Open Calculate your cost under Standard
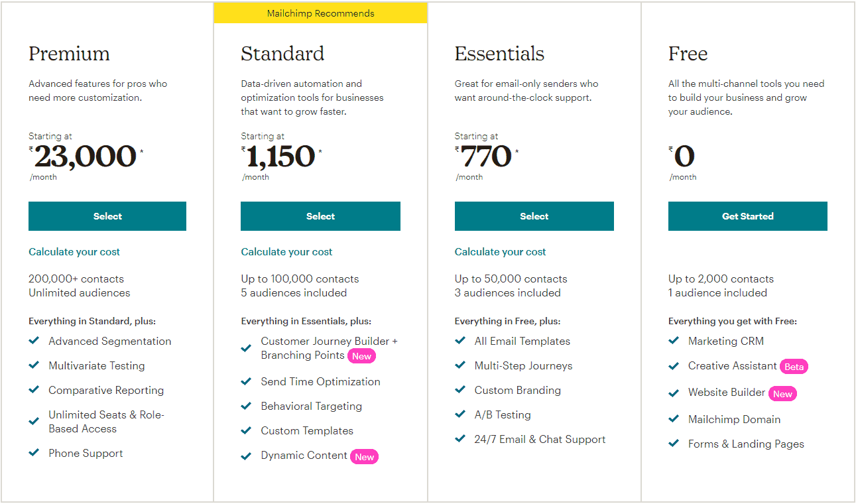This screenshot has height=504, width=856. pyautogui.click(x=286, y=252)
